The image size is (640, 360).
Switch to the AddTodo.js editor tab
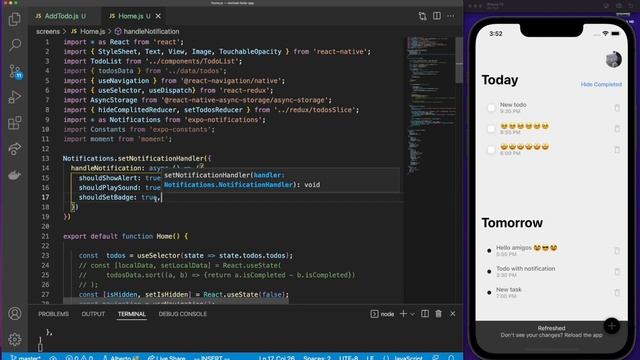tap(61, 16)
